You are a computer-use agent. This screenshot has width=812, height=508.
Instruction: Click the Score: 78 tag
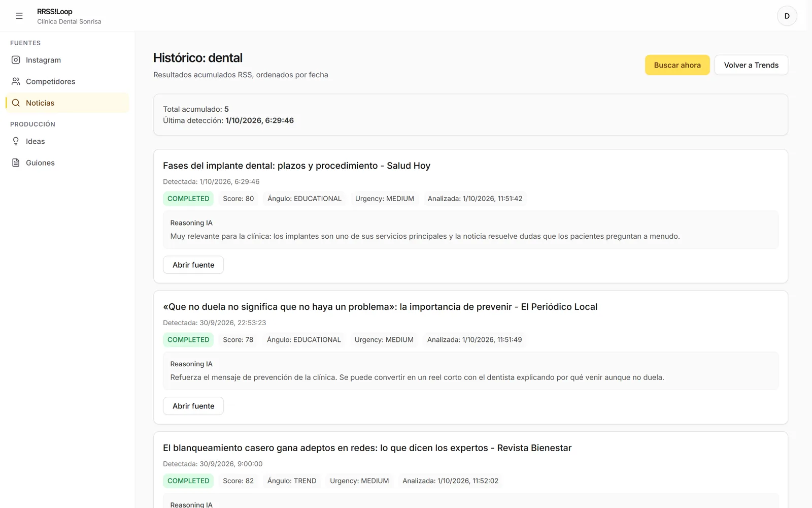pyautogui.click(x=238, y=340)
